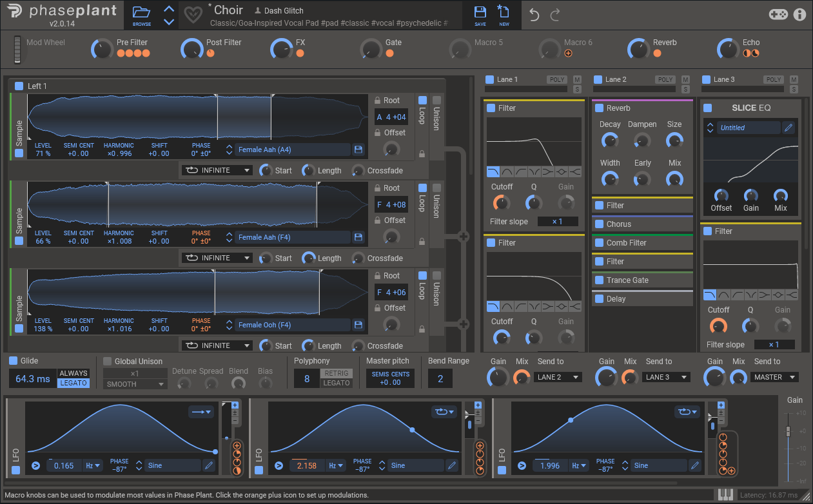Viewport: 813px width, 504px height.
Task: Open the INFINITE loop mode dropdown for the first sample
Action: [217, 171]
